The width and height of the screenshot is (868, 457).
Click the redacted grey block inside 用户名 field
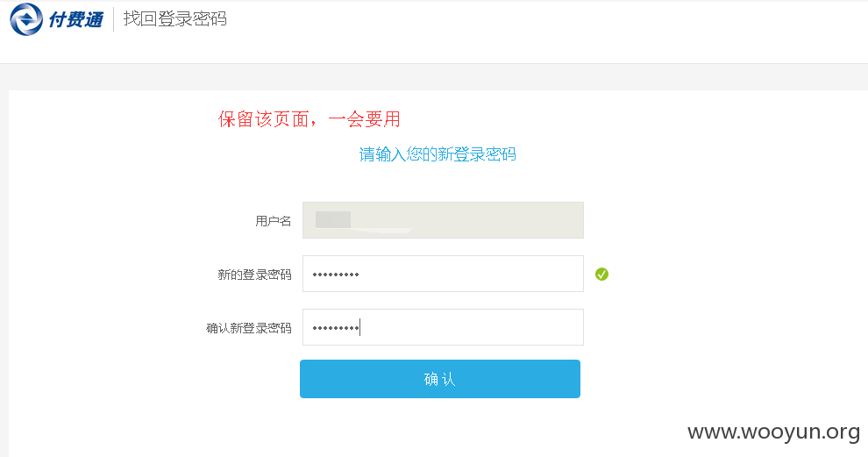point(332,219)
